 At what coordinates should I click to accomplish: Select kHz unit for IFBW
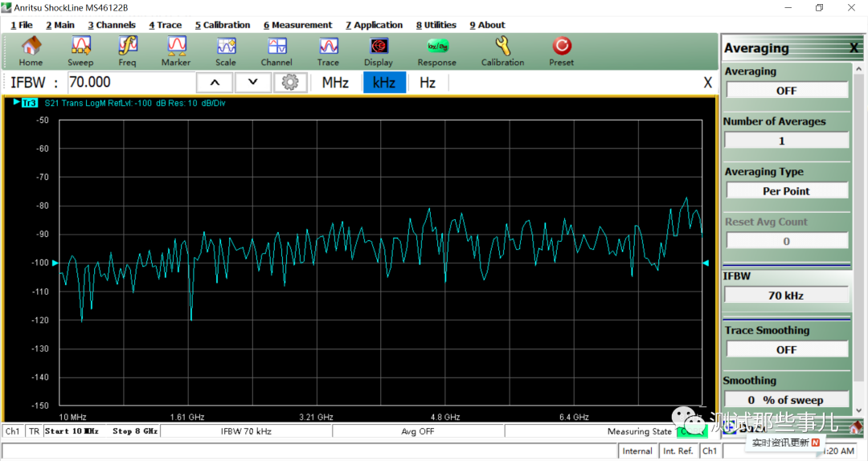point(384,83)
